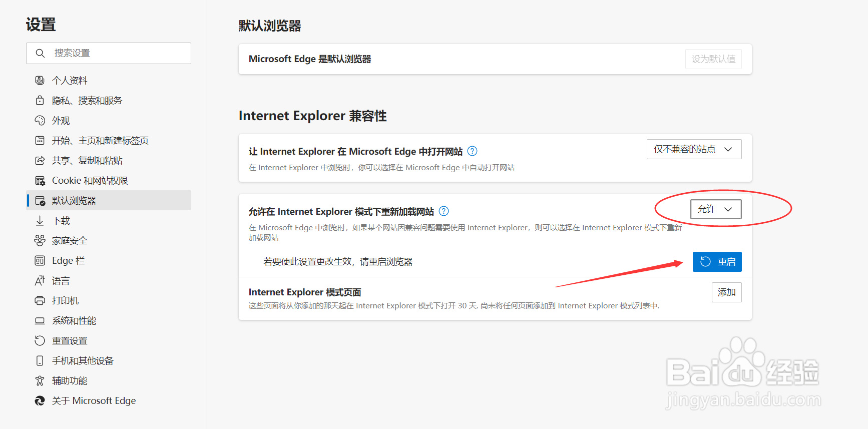Click help icon beside 允许在 IE 模式下重新加载网站

coord(444,211)
